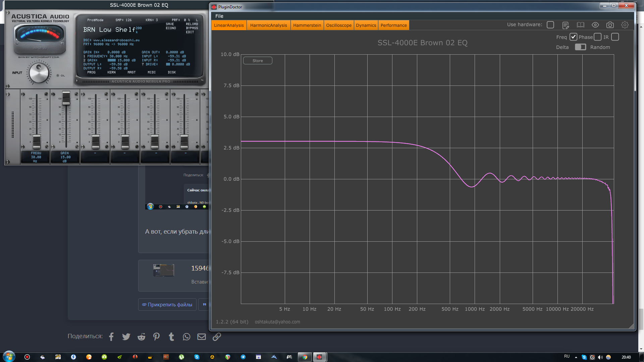Share via Pinterest icon
This screenshot has height=362, width=644.
coord(156,337)
